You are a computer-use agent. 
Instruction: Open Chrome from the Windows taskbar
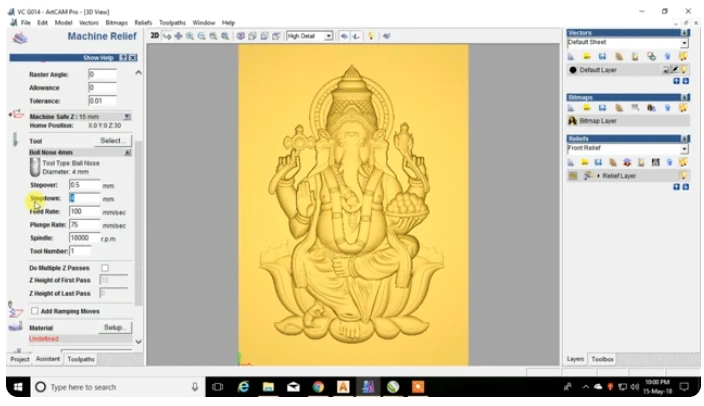318,387
